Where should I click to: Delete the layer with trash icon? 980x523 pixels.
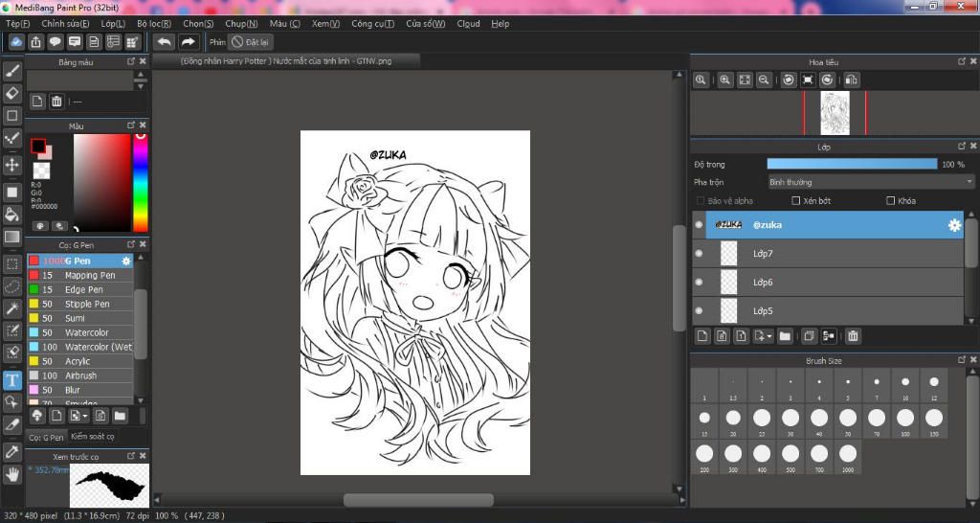(x=853, y=336)
